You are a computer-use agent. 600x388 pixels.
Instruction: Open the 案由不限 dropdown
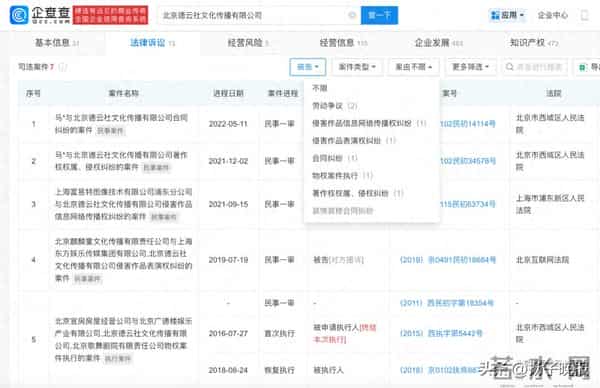point(414,67)
